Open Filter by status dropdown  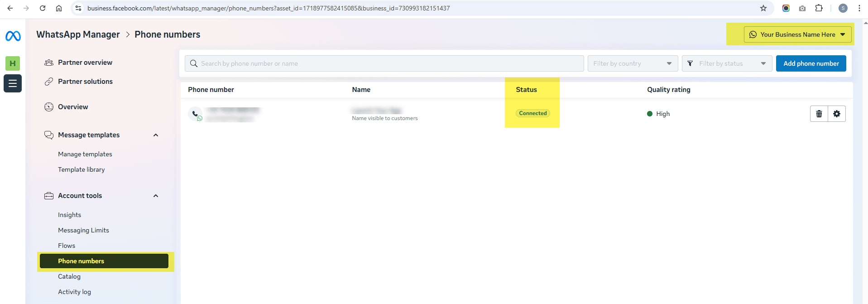coord(727,63)
